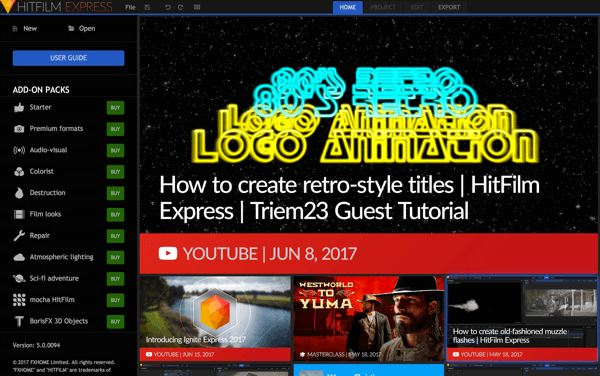Image resolution: width=600 pixels, height=376 pixels.
Task: Click the Sci-fi adventure planet icon
Action: [19, 279]
